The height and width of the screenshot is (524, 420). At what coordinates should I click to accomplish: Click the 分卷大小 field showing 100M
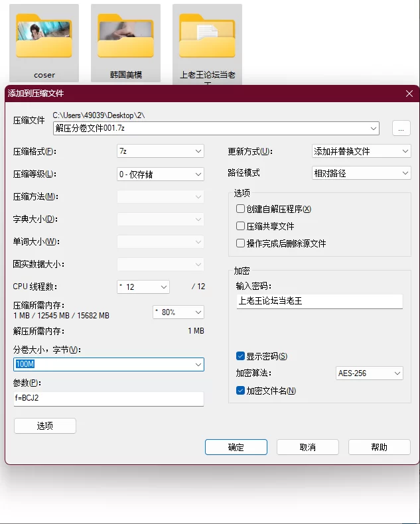tap(109, 364)
